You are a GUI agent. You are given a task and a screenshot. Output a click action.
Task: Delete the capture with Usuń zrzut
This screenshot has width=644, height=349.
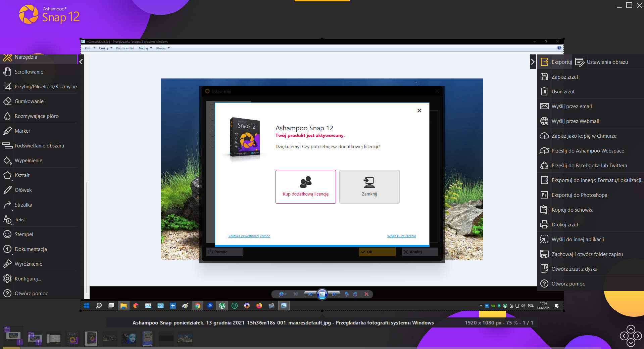[x=591, y=92]
